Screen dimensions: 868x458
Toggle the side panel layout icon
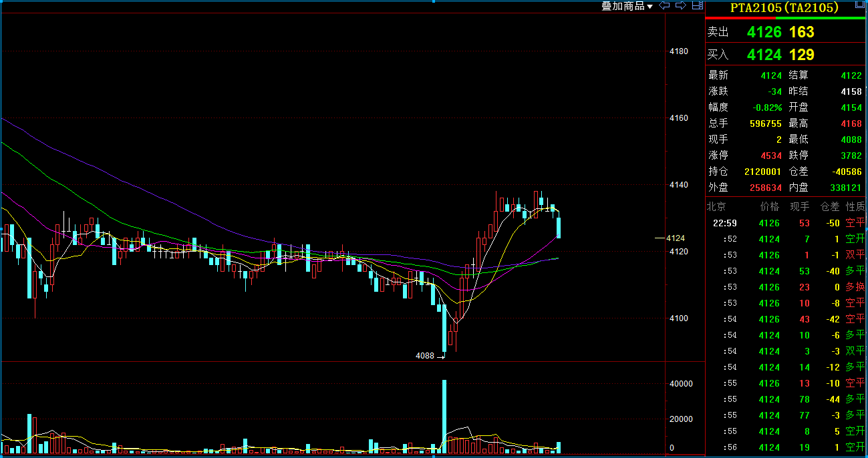pyautogui.click(x=698, y=6)
